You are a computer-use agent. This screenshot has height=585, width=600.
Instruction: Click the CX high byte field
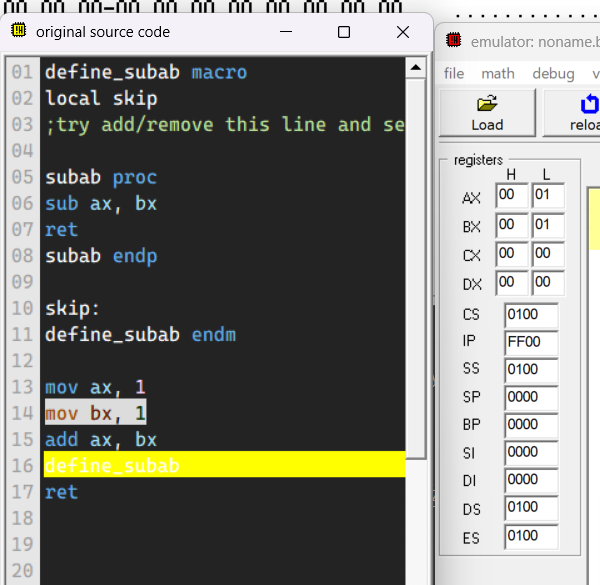click(512, 254)
